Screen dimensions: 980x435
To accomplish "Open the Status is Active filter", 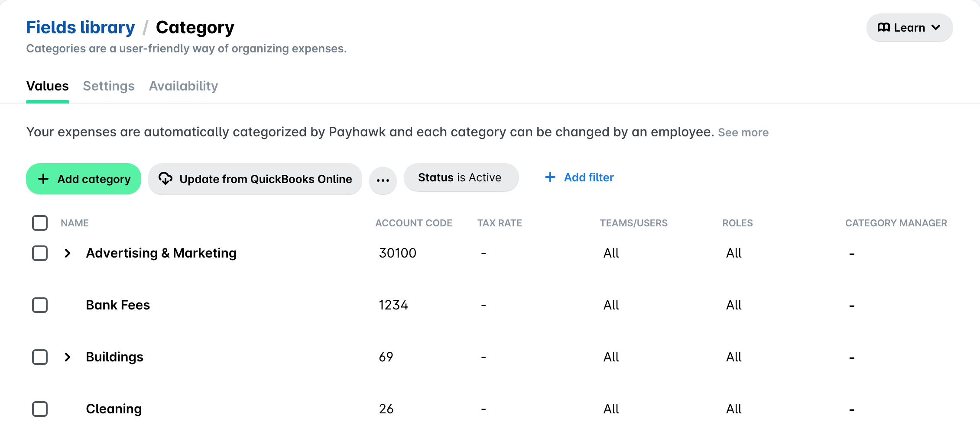I will point(461,177).
